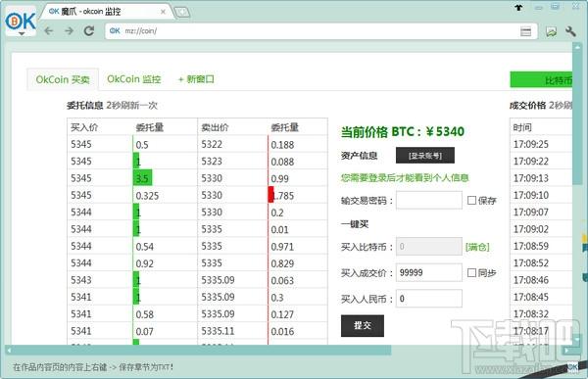Close the okcoin 监控 browser tab

click(163, 12)
